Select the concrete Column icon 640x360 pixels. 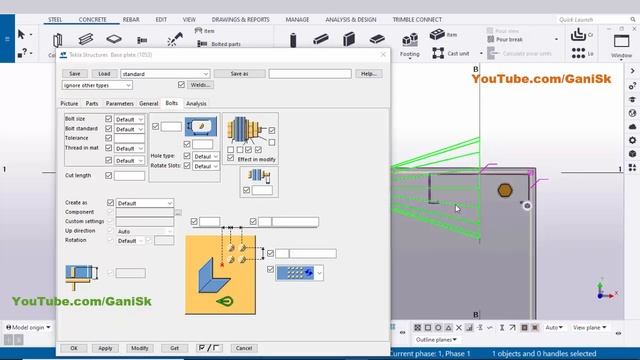click(293, 40)
